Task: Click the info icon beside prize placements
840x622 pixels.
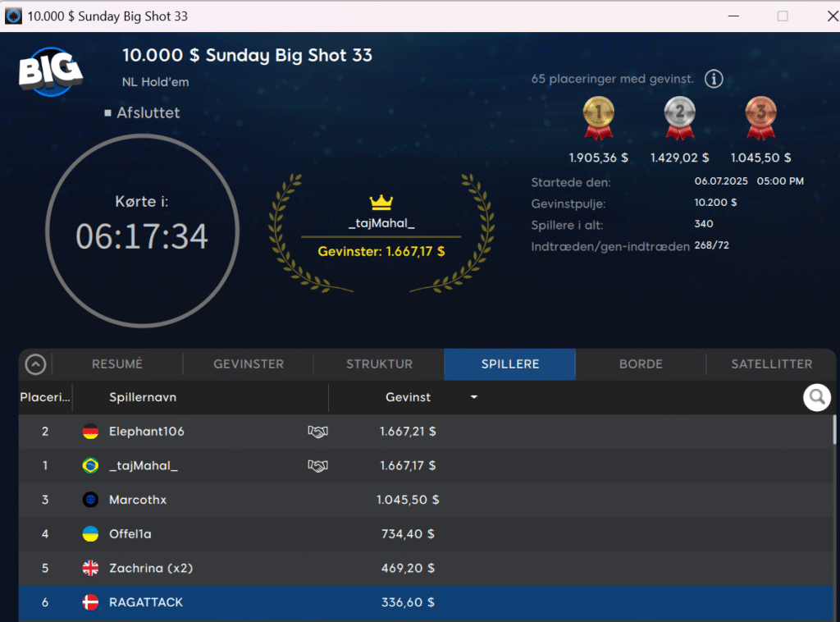Action: [x=714, y=79]
